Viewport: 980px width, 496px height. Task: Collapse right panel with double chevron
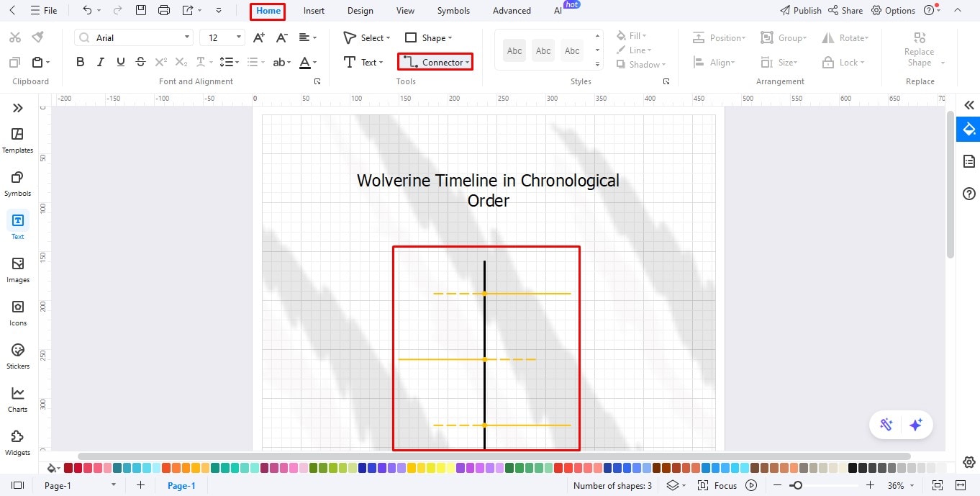(969, 105)
